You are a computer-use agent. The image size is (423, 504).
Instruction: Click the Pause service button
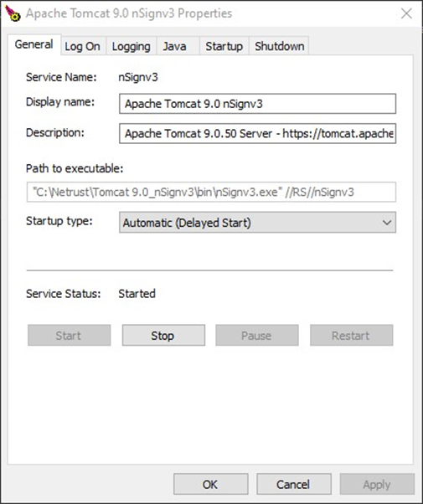(x=257, y=335)
